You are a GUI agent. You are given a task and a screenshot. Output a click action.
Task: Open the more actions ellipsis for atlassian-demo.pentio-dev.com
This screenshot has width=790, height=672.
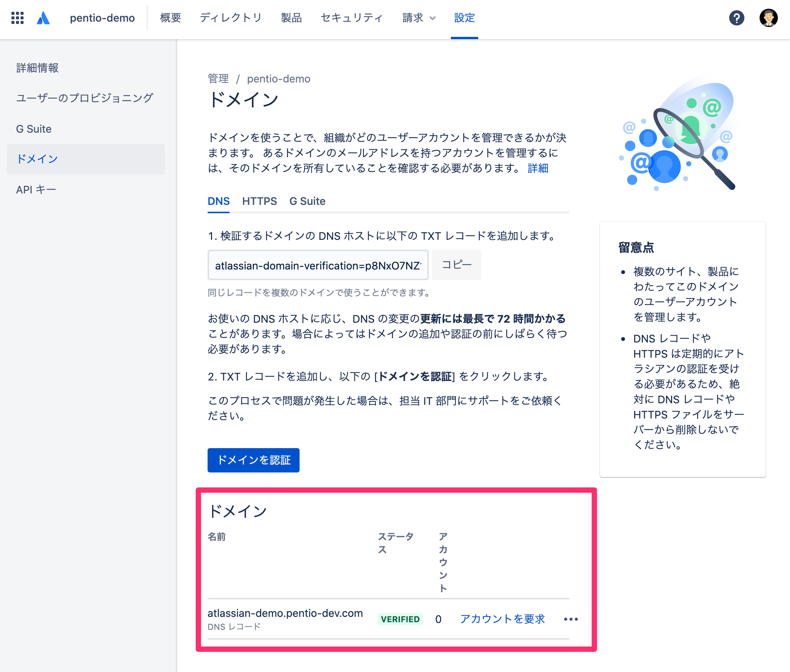click(571, 619)
